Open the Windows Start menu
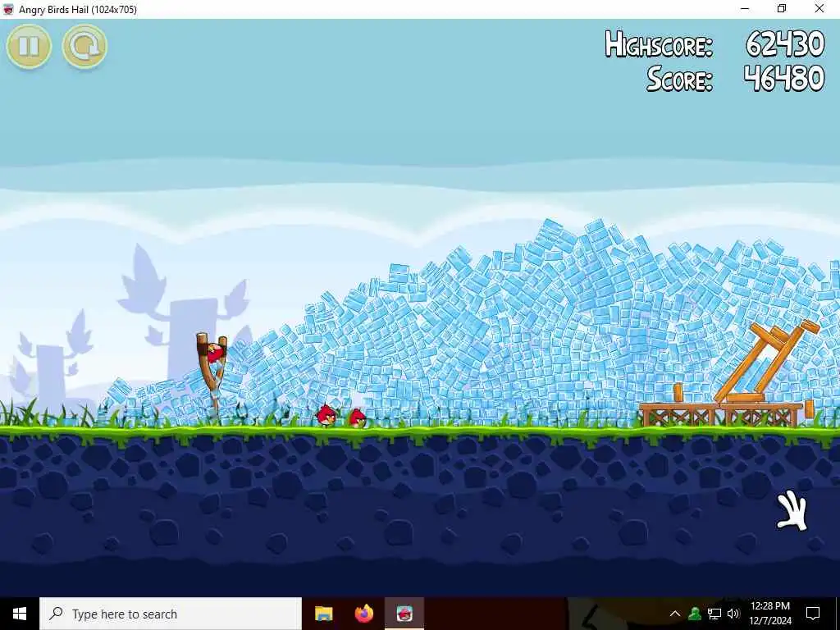 pyautogui.click(x=20, y=614)
